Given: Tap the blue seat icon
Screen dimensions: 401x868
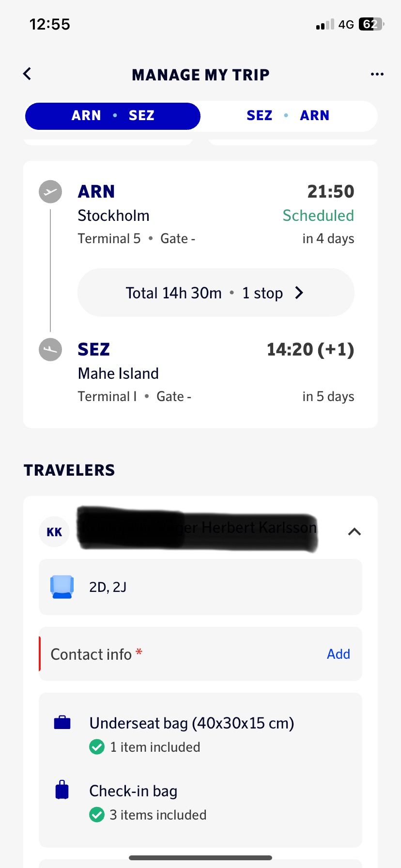Looking at the screenshot, I should point(62,587).
